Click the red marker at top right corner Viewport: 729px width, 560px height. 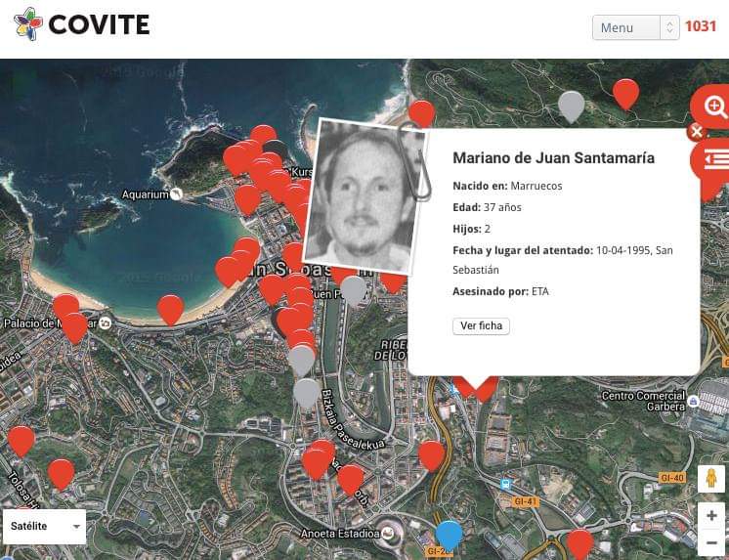[x=625, y=94]
